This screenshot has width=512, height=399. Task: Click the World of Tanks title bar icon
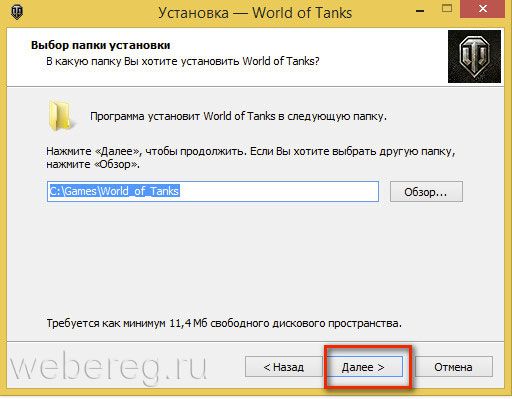16,13
